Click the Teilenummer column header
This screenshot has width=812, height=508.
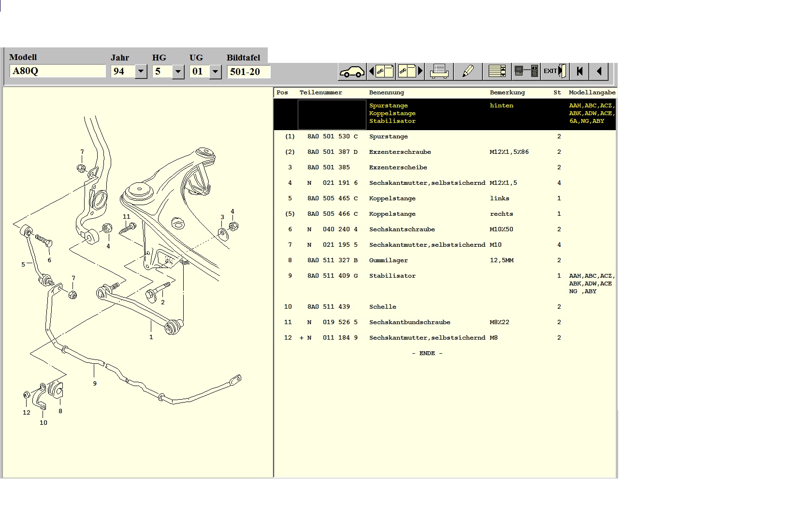pos(320,92)
